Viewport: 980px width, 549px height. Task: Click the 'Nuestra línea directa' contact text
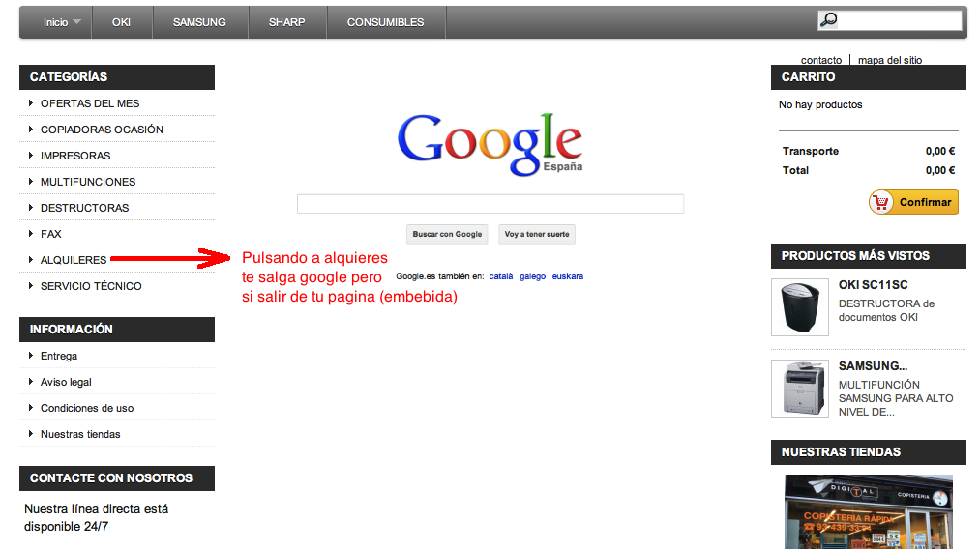96,518
